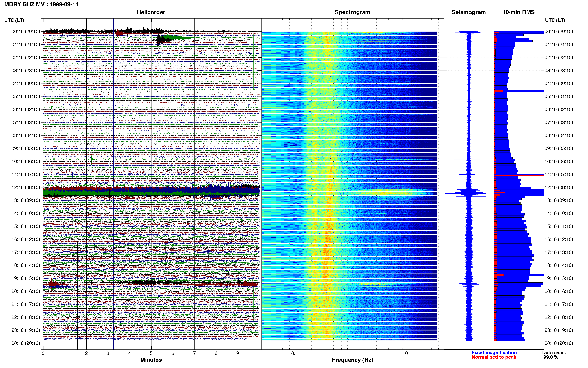Click the left time label '06:10 (02:10)'
Screen dimensions: 588x368
(x=26, y=109)
